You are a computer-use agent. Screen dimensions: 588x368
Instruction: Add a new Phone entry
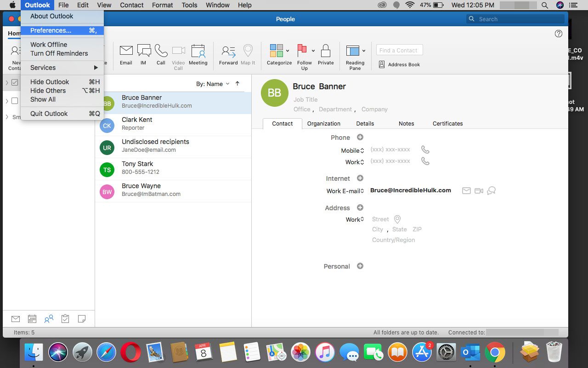point(360,137)
